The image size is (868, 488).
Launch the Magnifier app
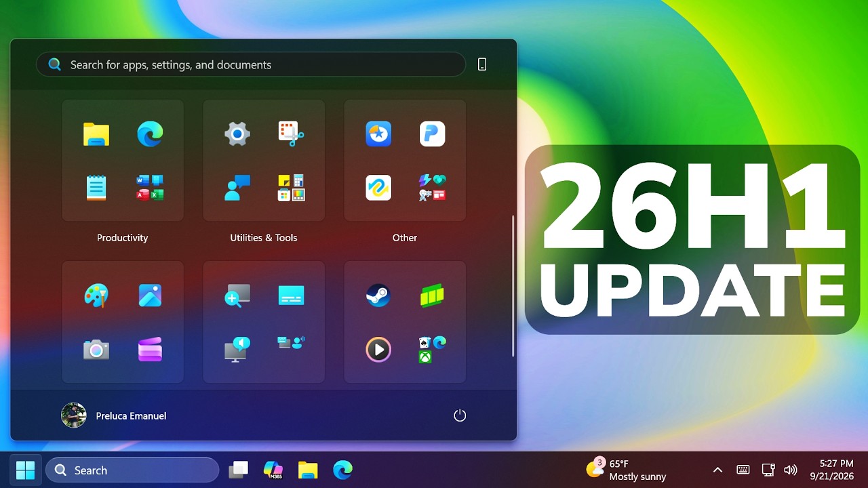[237, 296]
